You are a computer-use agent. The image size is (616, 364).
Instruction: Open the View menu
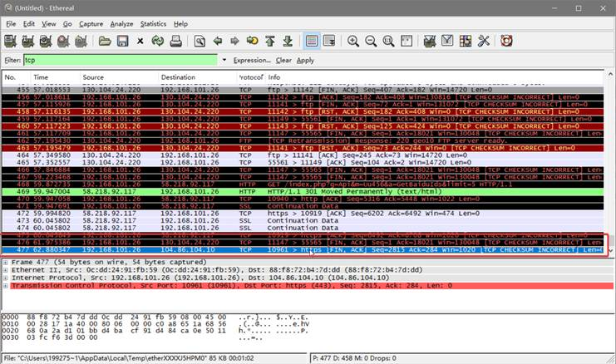49,24
